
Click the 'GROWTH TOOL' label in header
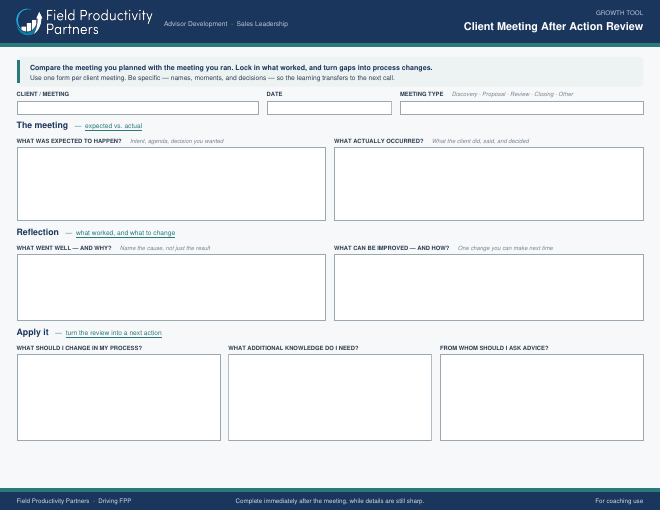619,13
